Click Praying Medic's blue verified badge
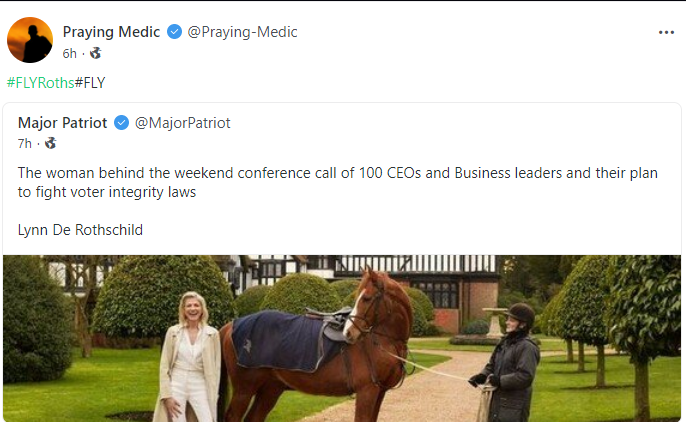686x422 pixels. pyautogui.click(x=175, y=32)
